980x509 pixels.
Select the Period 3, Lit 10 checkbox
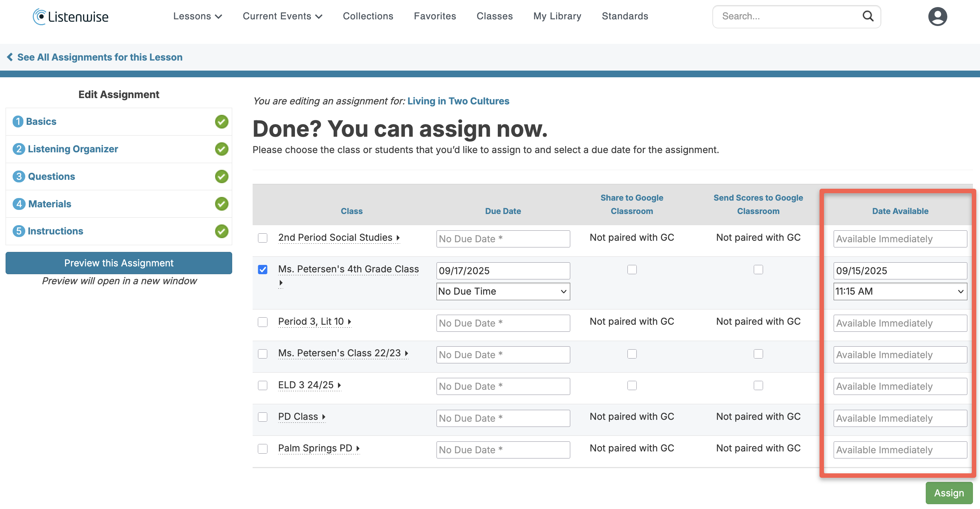pos(263,322)
